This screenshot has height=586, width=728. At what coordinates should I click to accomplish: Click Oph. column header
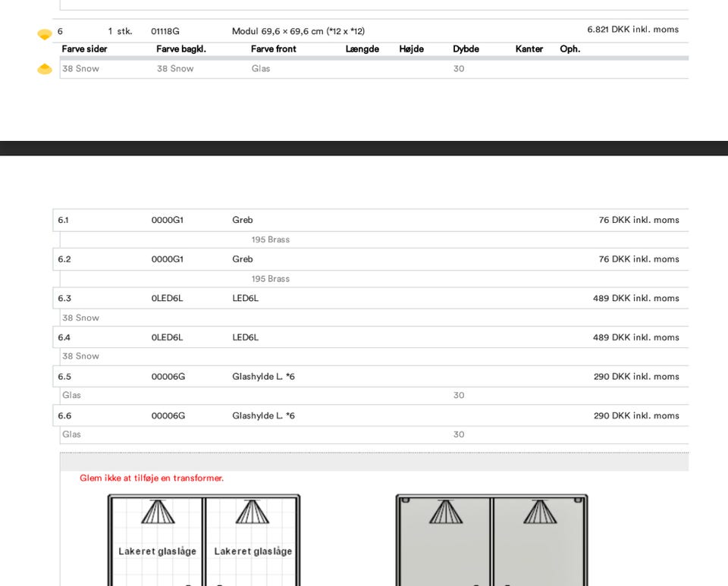coord(570,49)
